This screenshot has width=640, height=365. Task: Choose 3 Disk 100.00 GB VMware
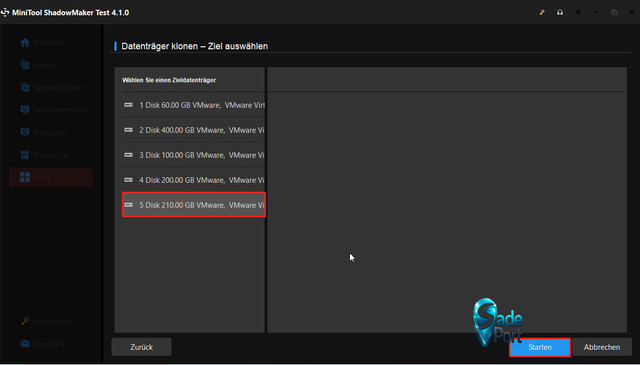click(x=194, y=155)
